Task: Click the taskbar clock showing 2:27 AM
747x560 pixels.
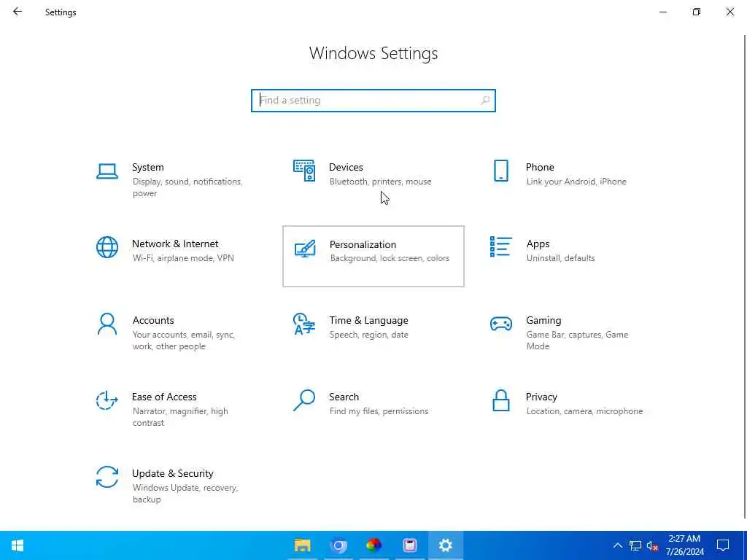Action: pos(684,545)
